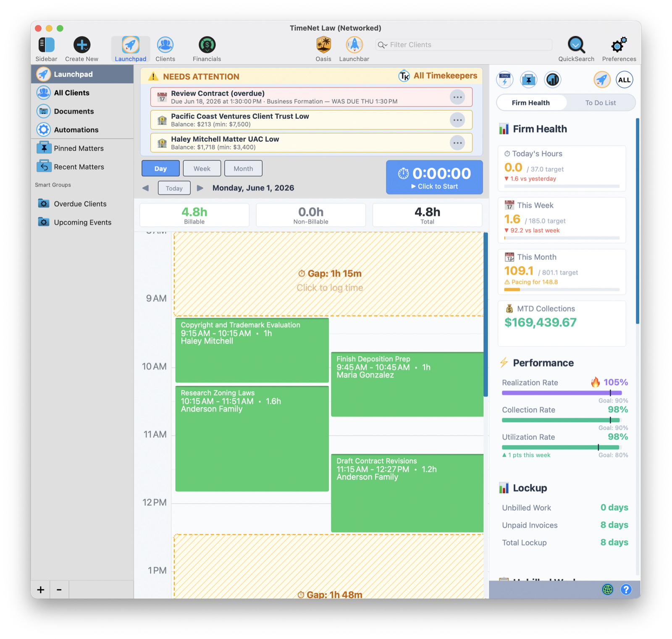Viewport: 672px width, 639px height.
Task: Click the pinned matters pin icon in right panel
Action: (x=528, y=80)
